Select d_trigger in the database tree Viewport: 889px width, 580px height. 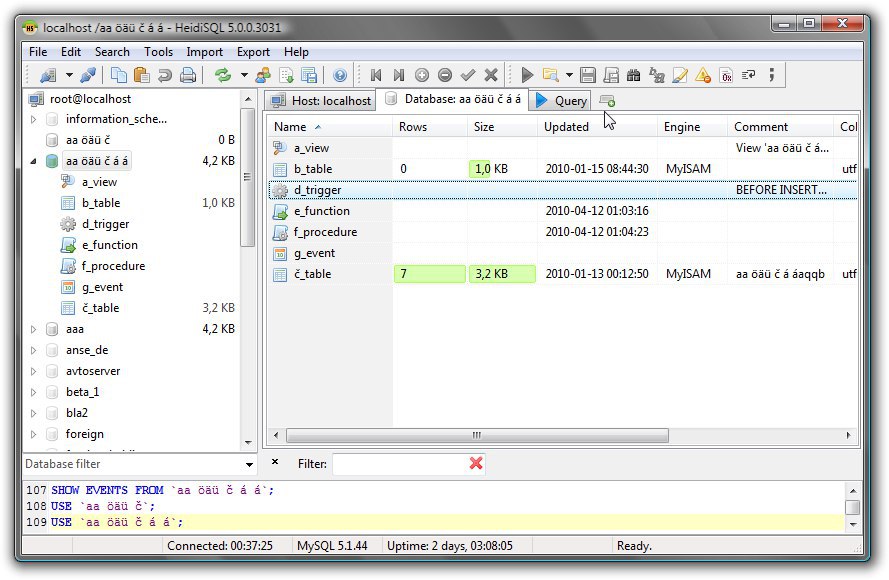(105, 224)
